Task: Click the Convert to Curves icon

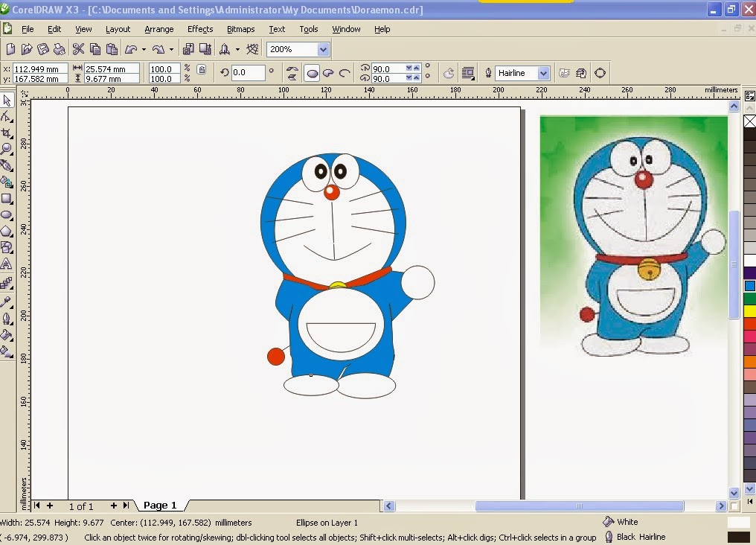Action: coord(600,73)
